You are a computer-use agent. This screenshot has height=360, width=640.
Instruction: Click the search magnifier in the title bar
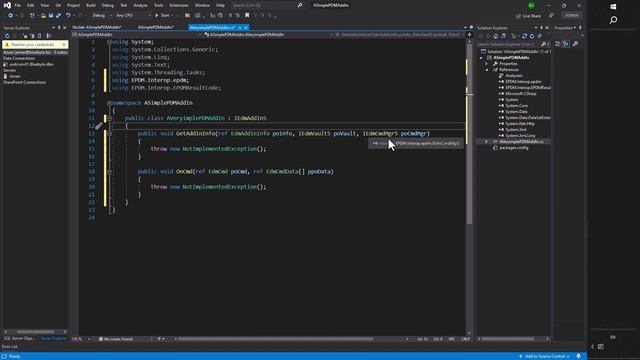click(x=300, y=5)
